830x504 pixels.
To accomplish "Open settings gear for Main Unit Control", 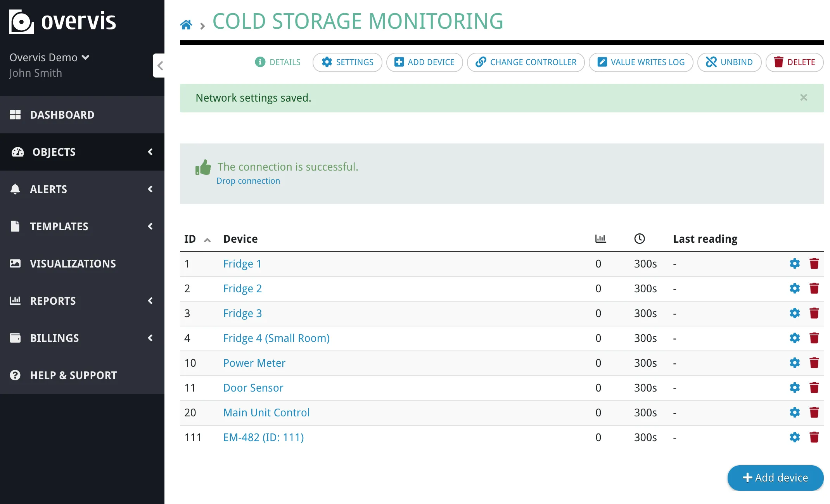I will (795, 413).
